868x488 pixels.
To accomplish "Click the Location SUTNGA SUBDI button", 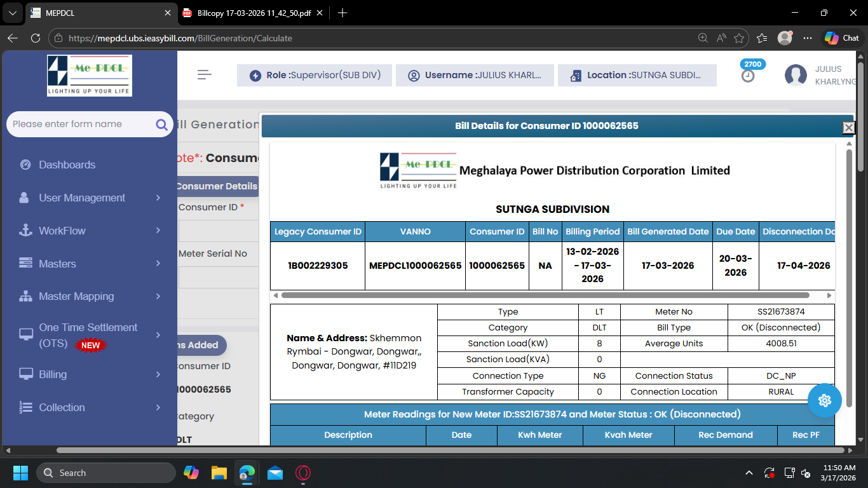I will tap(637, 75).
